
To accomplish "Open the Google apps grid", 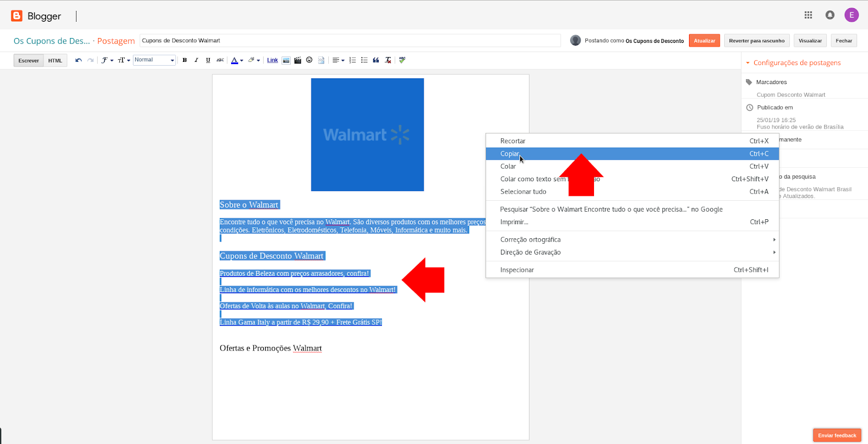I will (x=808, y=15).
